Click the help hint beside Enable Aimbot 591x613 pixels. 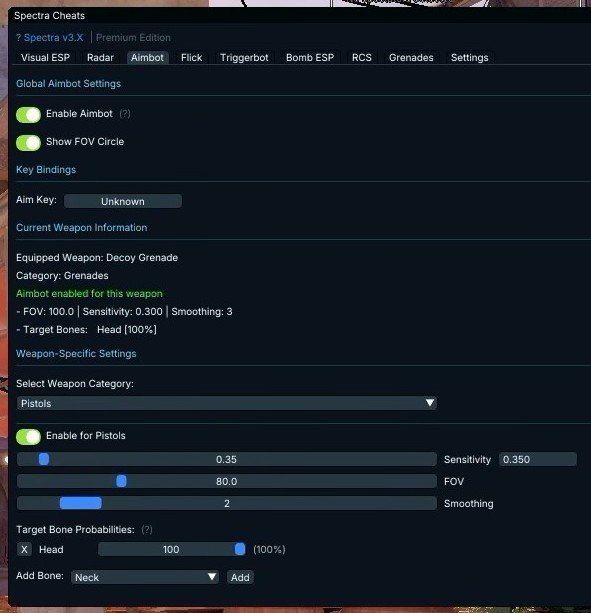tap(125, 114)
